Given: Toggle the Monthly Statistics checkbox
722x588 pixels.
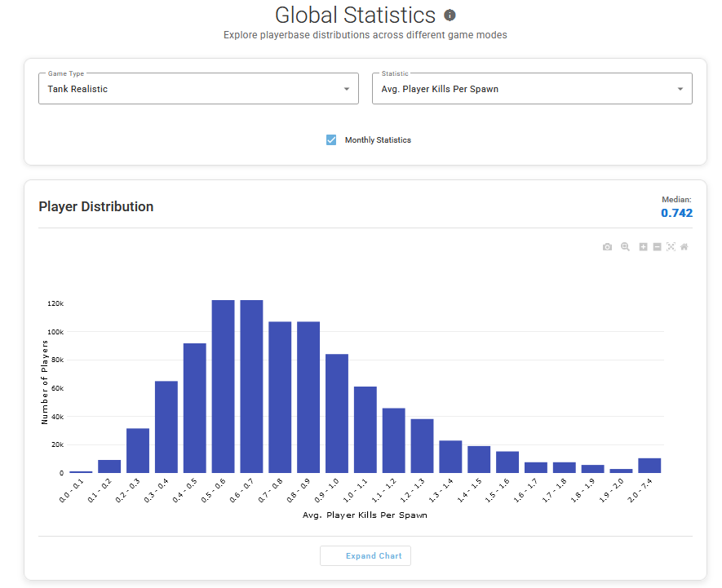Looking at the screenshot, I should pos(331,140).
